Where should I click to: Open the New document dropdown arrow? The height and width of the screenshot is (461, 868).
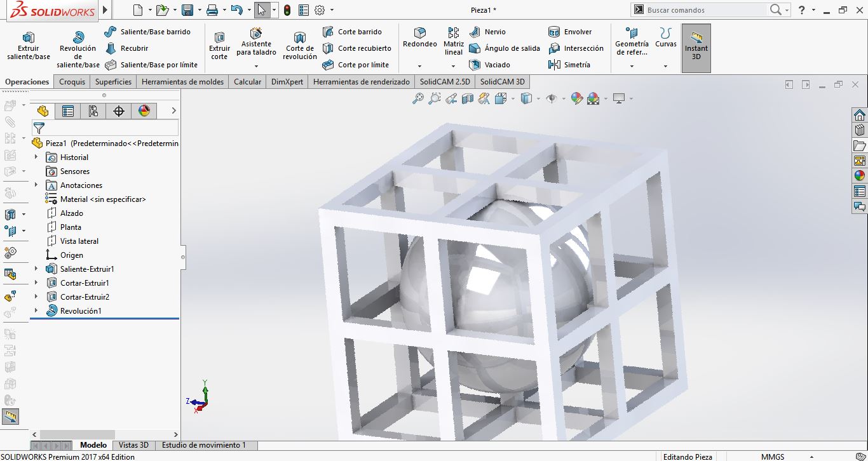pos(151,10)
